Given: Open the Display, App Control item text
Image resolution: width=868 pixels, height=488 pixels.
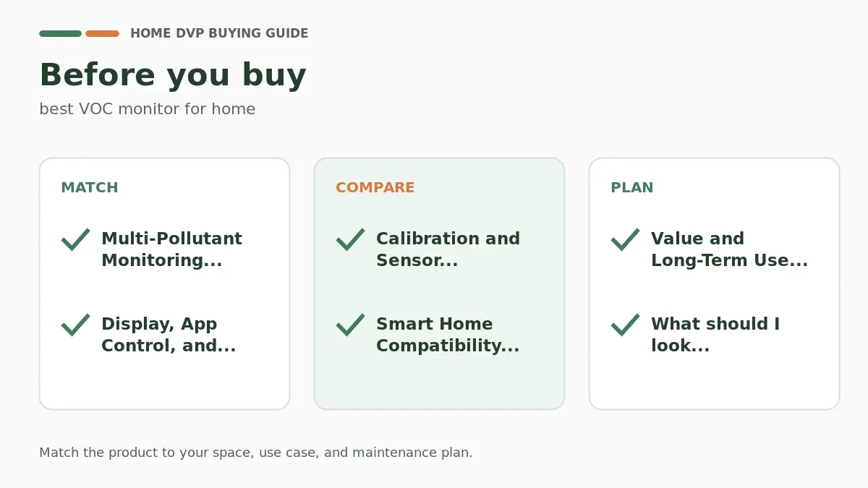Looking at the screenshot, I should pos(169,335).
